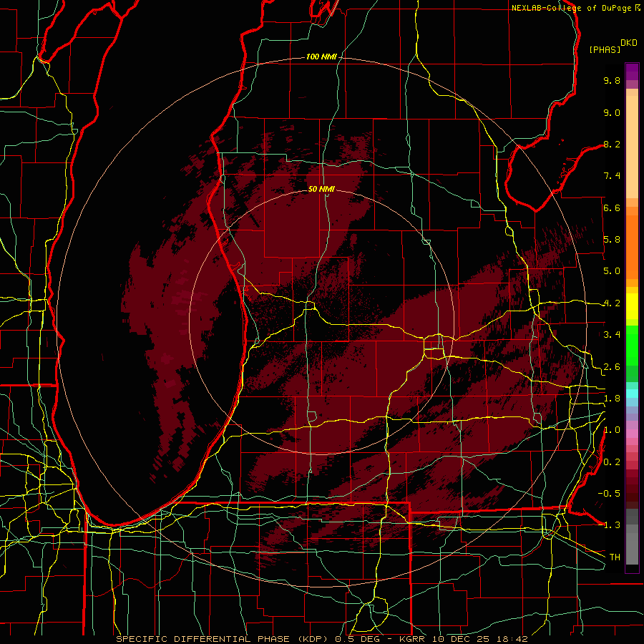Pick the bright green colorbar segment
The width and height of the screenshot is (644, 644).
pyautogui.click(x=632, y=345)
